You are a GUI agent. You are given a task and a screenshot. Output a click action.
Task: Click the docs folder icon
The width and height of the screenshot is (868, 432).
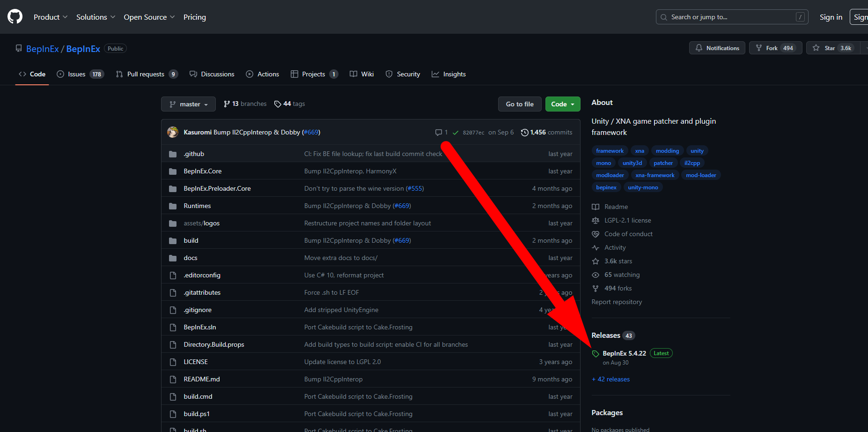click(173, 258)
